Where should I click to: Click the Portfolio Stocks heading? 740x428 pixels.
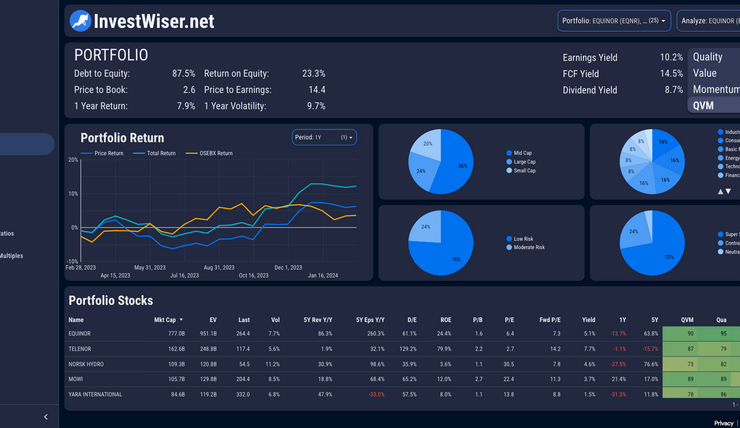(111, 301)
